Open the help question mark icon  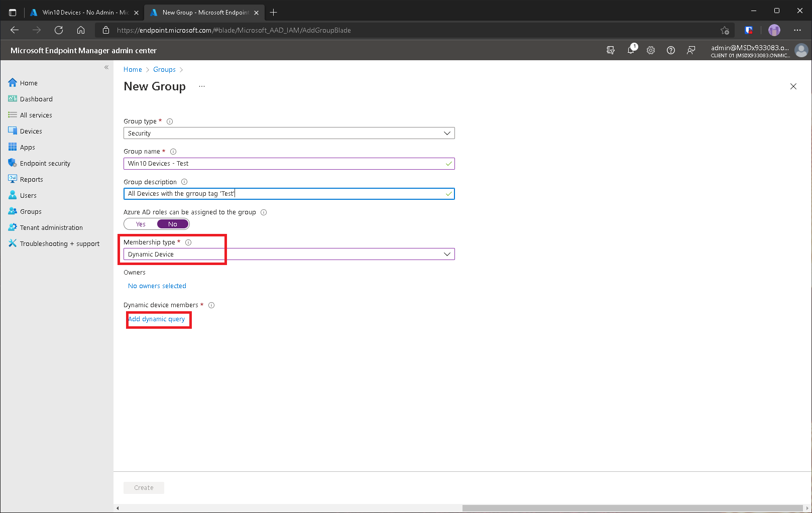pyautogui.click(x=671, y=50)
